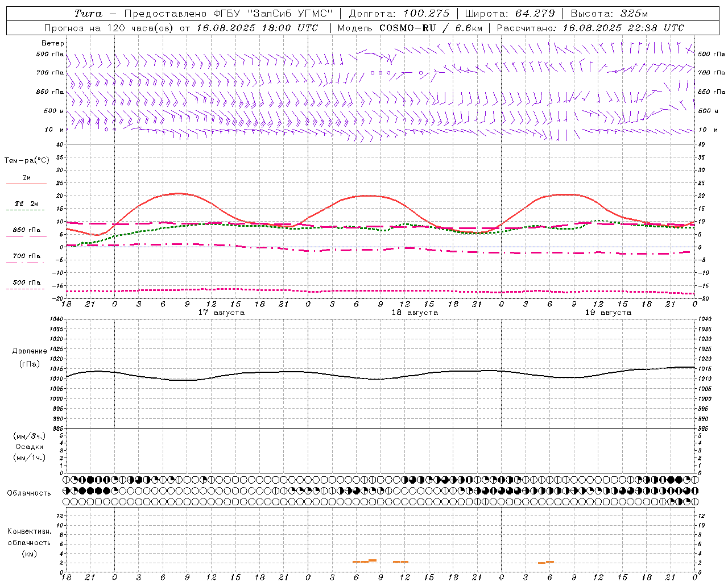Screen dimensions: 728x582
Task: Select the Долгота: 100.275 header field
Action: click(x=399, y=14)
